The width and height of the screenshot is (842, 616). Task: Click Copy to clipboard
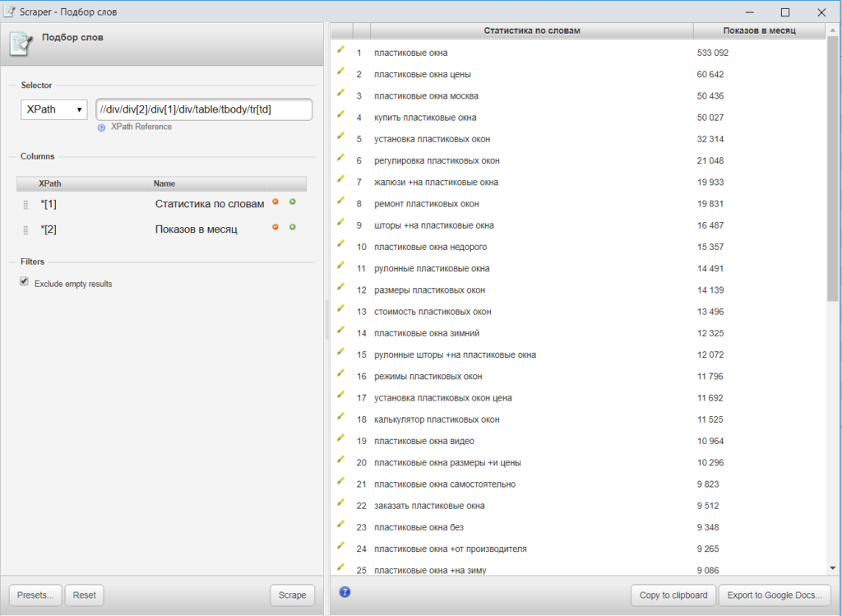tap(673, 595)
